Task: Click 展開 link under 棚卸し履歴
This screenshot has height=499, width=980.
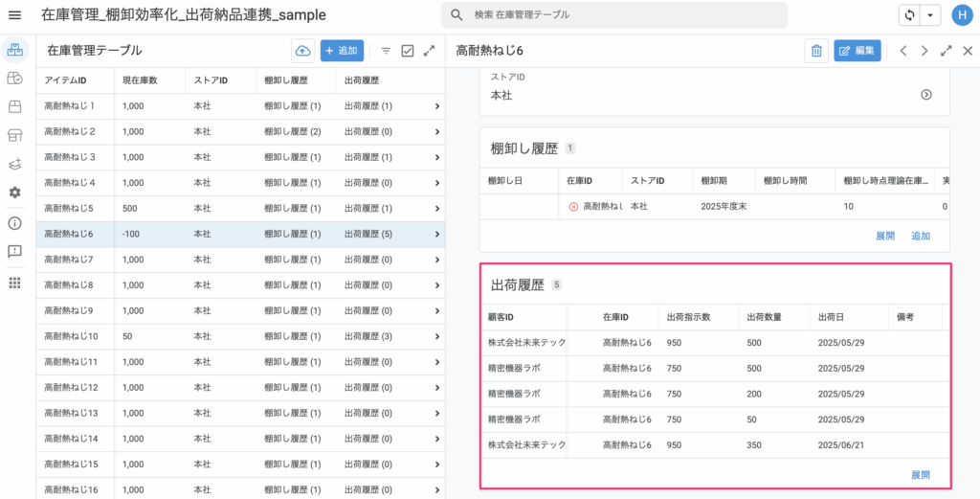Action: point(885,236)
